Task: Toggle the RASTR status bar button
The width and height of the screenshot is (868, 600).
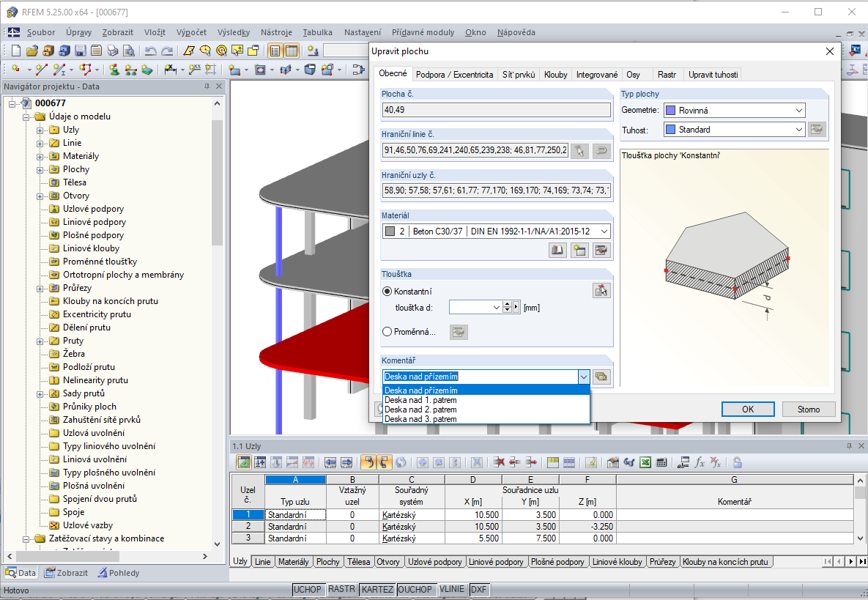Action: coord(341,589)
